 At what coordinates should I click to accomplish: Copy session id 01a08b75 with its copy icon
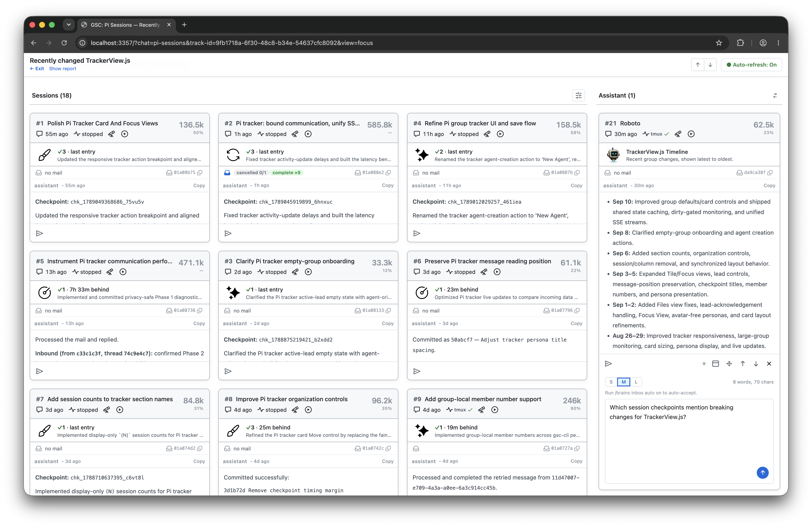click(200, 172)
